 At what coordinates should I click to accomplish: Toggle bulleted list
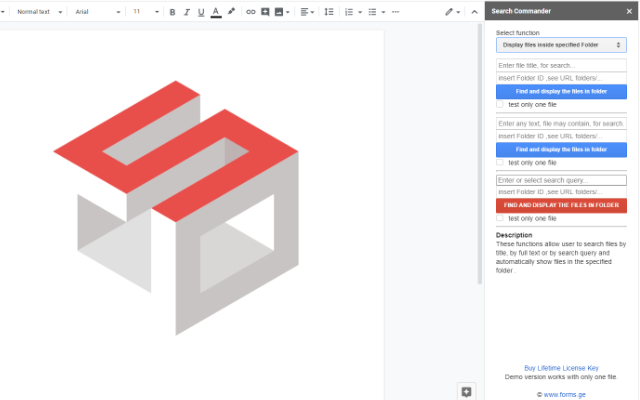coord(372,12)
